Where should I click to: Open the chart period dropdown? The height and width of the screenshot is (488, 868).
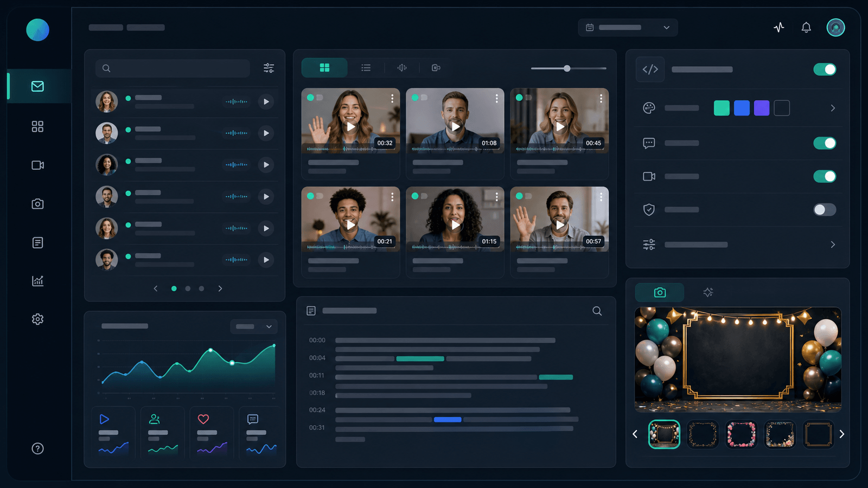coord(254,326)
